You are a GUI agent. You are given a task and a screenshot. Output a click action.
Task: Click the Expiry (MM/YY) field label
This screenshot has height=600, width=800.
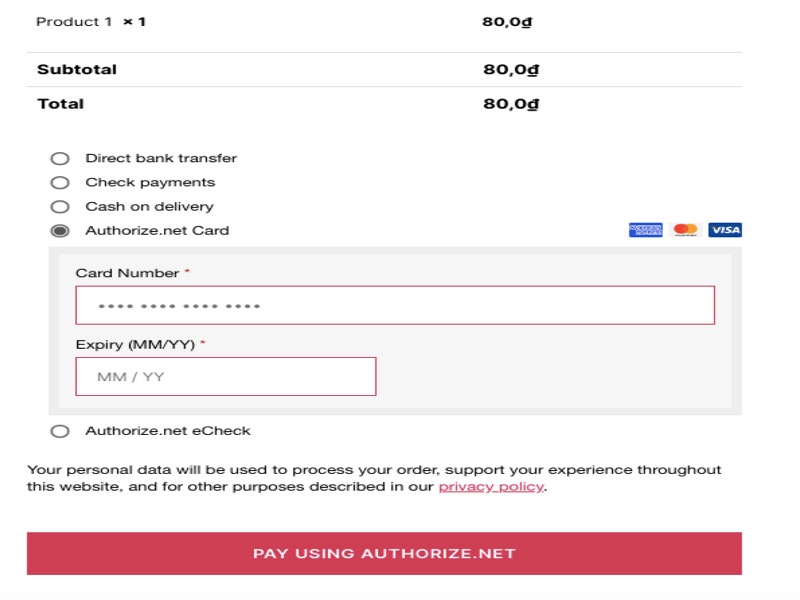[135, 344]
